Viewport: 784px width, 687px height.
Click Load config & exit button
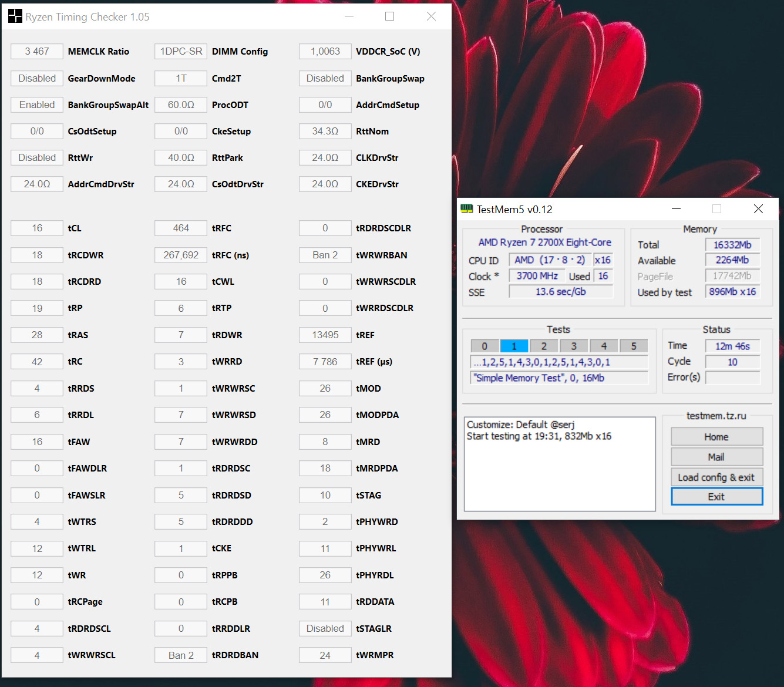point(716,477)
